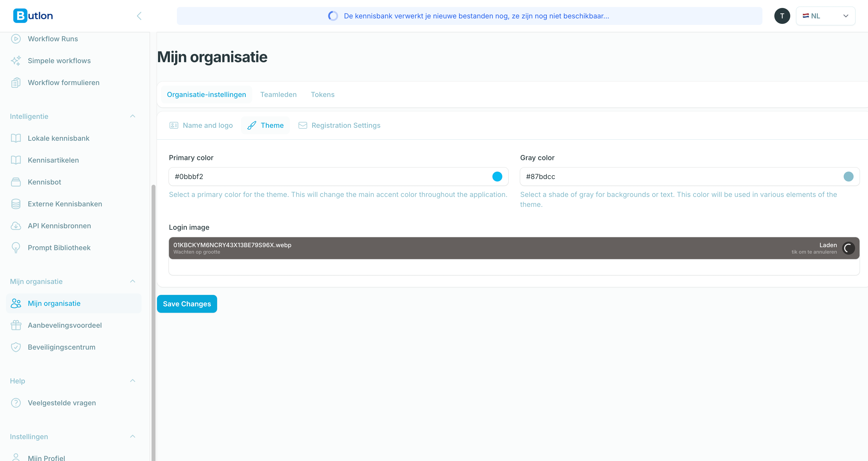Viewport: 868px width, 461px height.
Task: Select the Prompt Bibliotheek lightbulb icon
Action: 16,247
